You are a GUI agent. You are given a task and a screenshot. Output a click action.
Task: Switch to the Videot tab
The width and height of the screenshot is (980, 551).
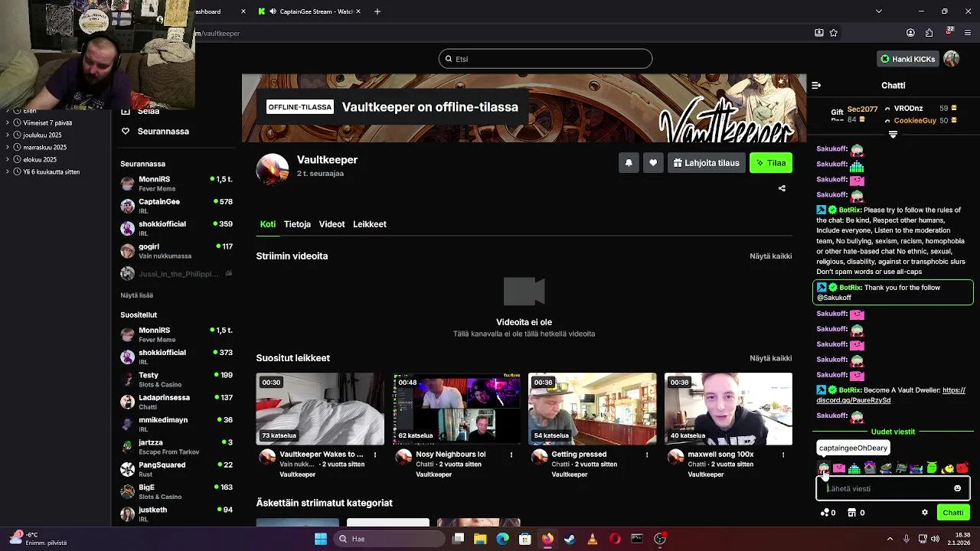tap(332, 224)
